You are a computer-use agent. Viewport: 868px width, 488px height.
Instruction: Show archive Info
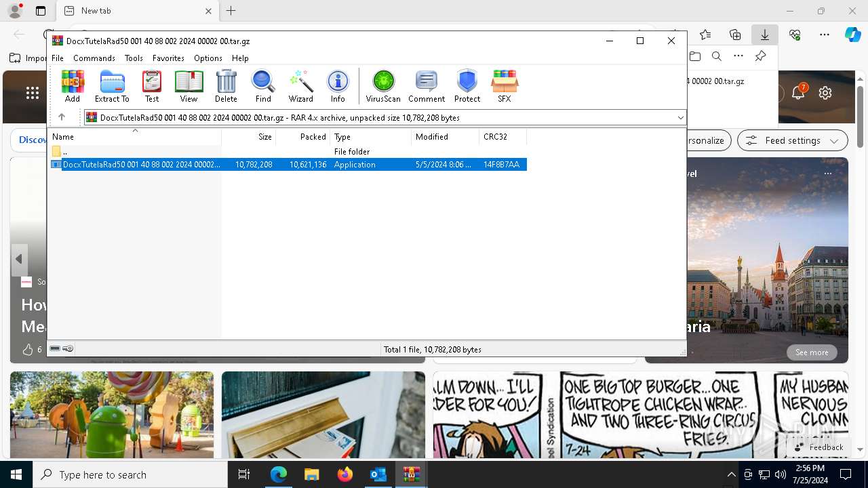click(x=338, y=86)
